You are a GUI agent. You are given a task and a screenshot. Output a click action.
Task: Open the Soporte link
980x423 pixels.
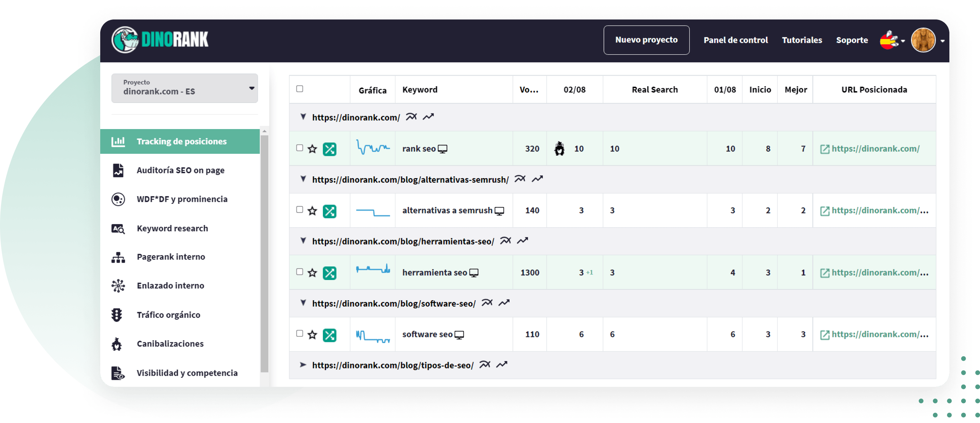point(852,40)
